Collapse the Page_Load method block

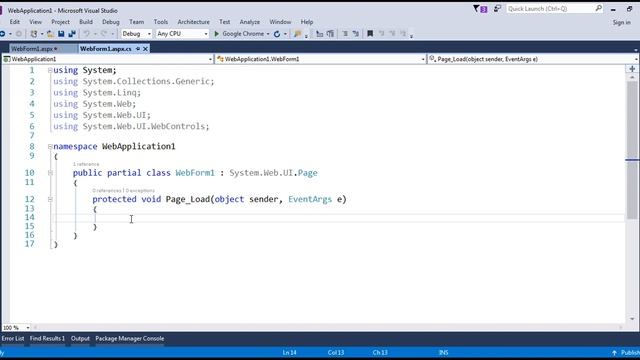50,200
